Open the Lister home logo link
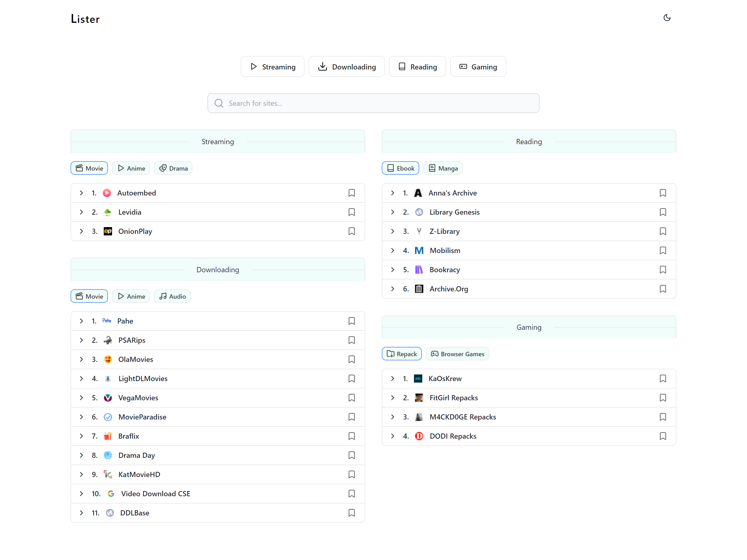The width and height of the screenshot is (747, 560). click(85, 19)
